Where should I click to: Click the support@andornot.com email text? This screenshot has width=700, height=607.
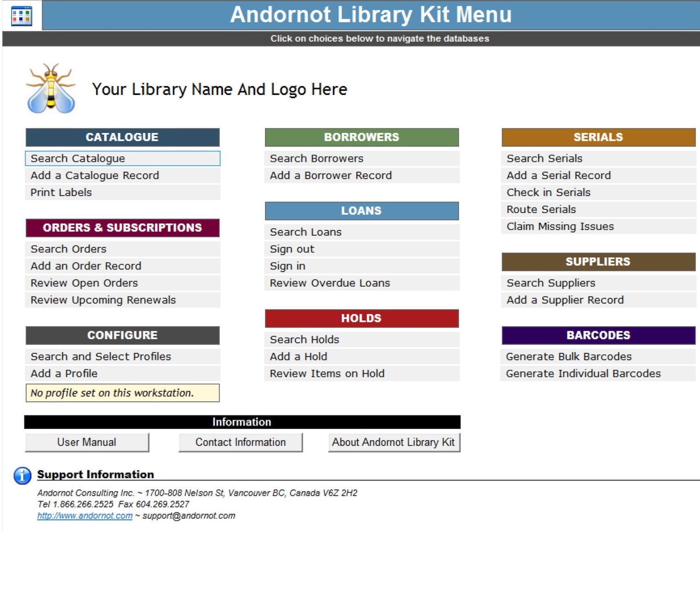[x=189, y=516]
